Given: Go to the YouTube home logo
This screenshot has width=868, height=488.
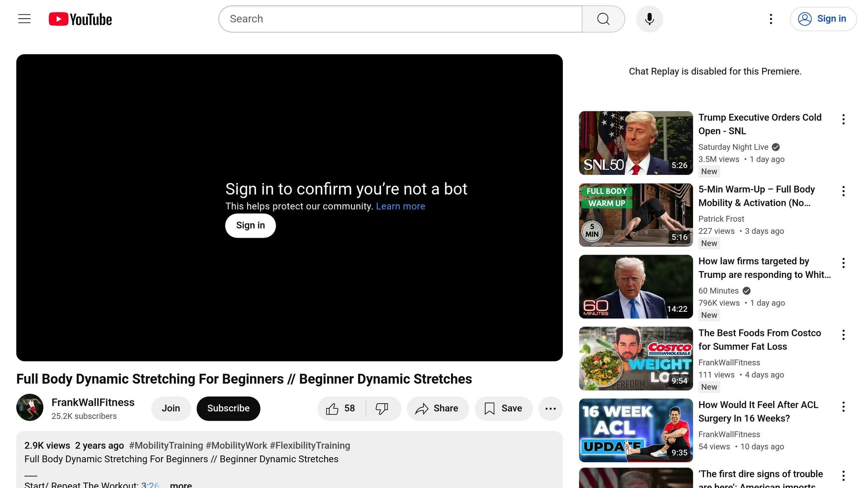Looking at the screenshot, I should tap(80, 19).
